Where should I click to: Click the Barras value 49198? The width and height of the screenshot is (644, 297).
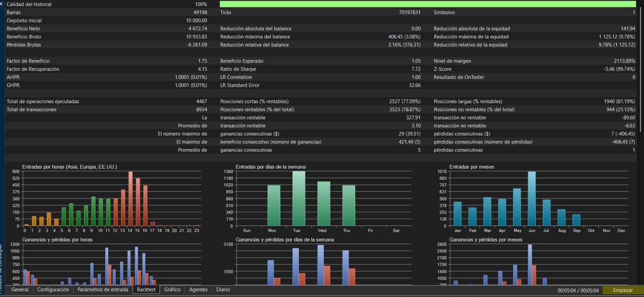pos(200,12)
